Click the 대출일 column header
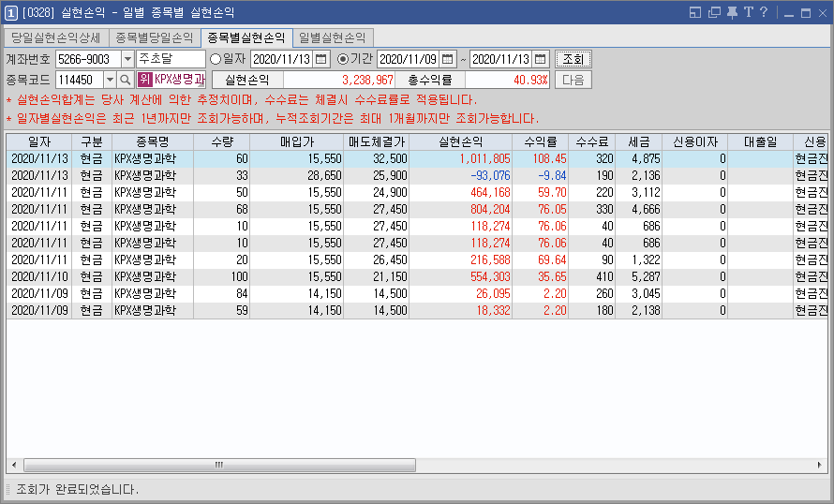 (x=760, y=142)
